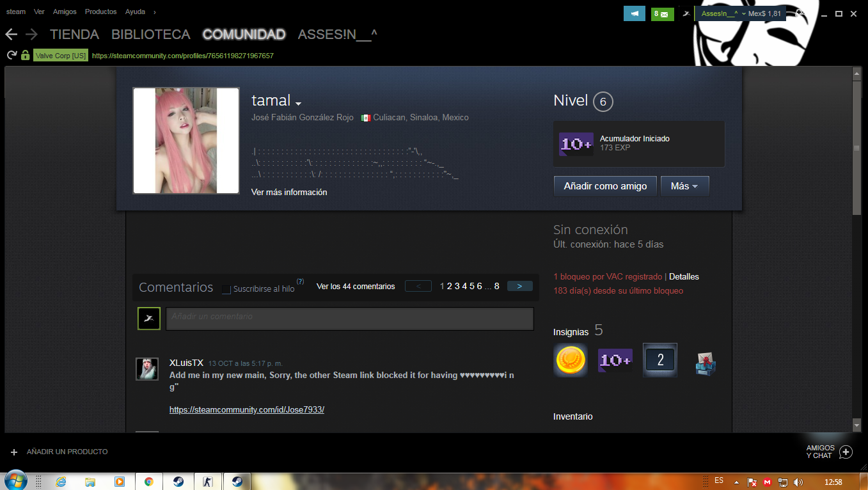Viewport: 868px width, 490px height.
Task: Click the green padlock security icon
Action: click(25, 56)
